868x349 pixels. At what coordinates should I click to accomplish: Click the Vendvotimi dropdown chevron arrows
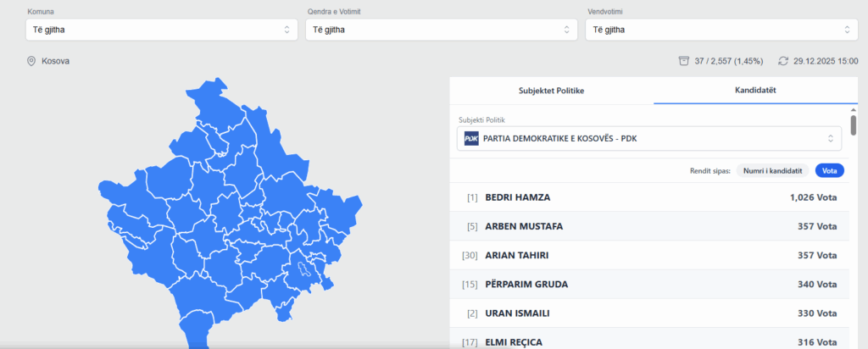click(x=845, y=30)
